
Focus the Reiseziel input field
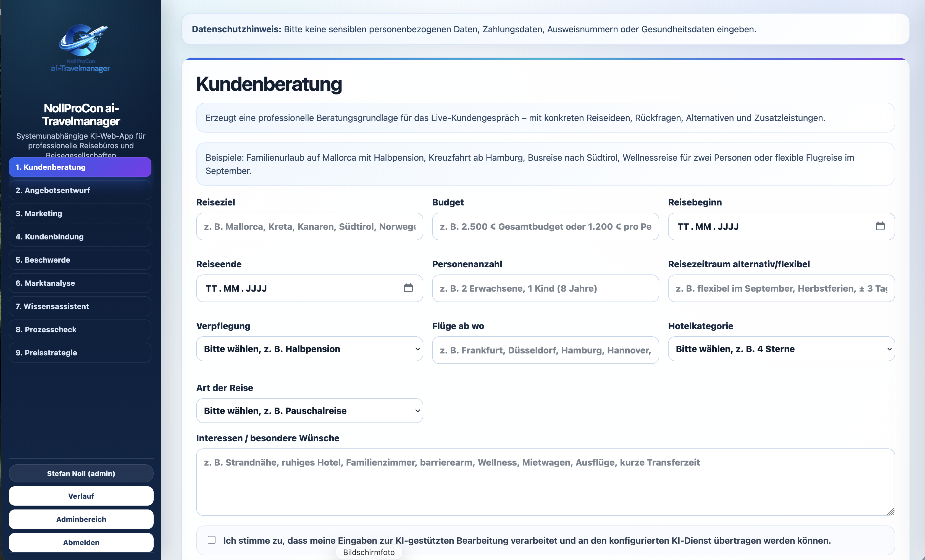309,226
